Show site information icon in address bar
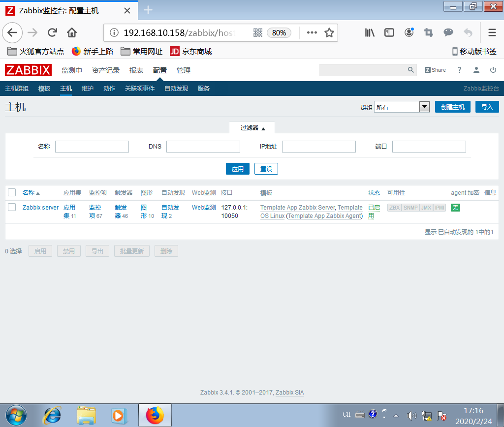This screenshot has height=427, width=504. point(114,32)
